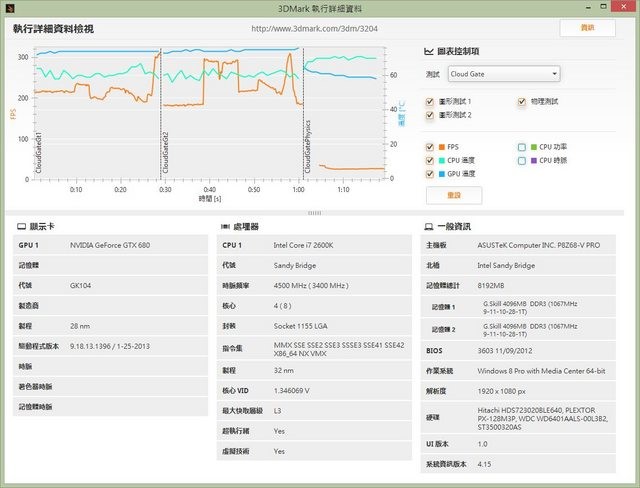Open the 3dmark.com result URL
The width and height of the screenshot is (640, 488).
point(314,29)
